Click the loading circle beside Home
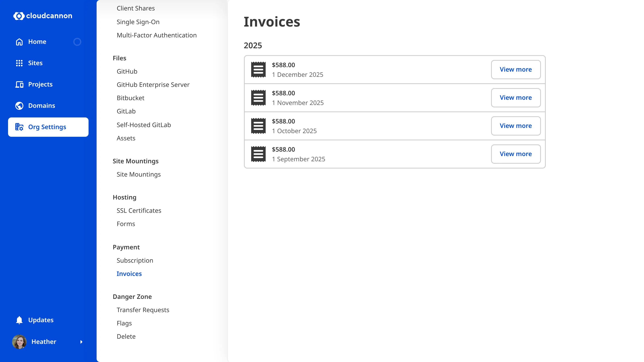Image resolution: width=644 pixels, height=362 pixels. click(77, 42)
